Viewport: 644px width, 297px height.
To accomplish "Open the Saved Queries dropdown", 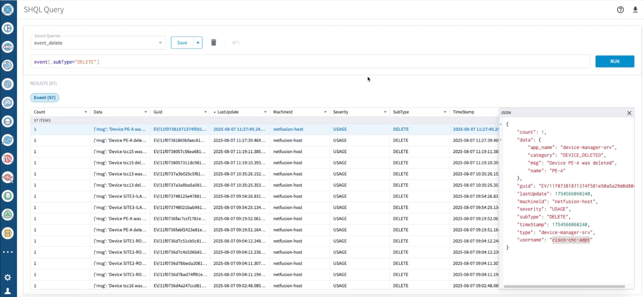I will click(x=98, y=42).
